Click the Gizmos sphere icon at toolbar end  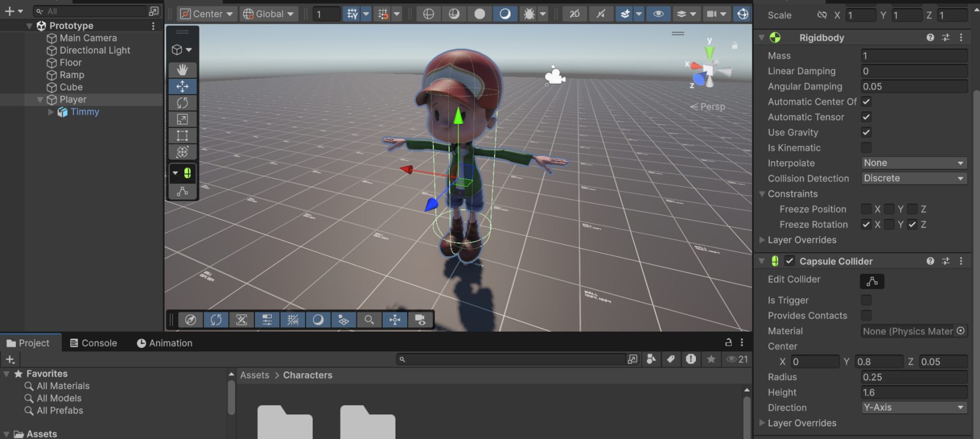click(x=743, y=14)
